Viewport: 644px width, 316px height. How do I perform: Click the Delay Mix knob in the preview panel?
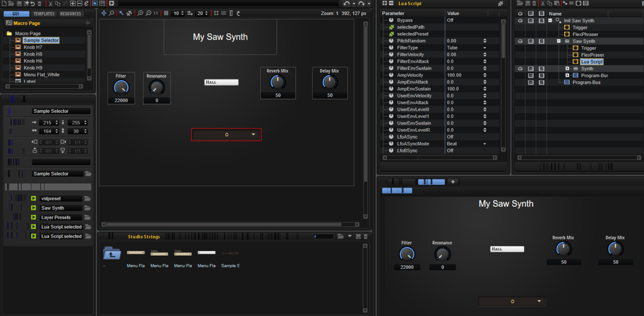tap(615, 249)
